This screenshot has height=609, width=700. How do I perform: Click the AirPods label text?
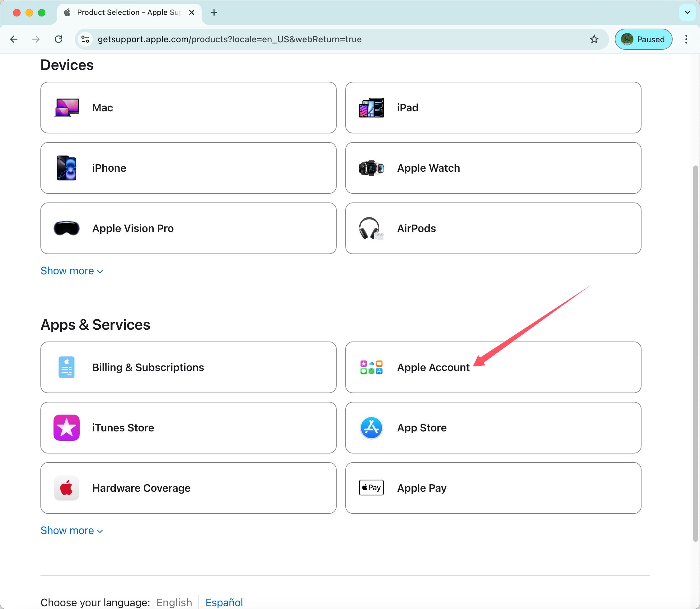(x=417, y=228)
